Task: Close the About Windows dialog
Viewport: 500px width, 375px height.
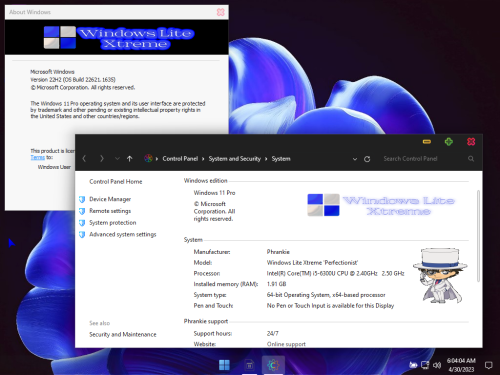Action: point(221,12)
